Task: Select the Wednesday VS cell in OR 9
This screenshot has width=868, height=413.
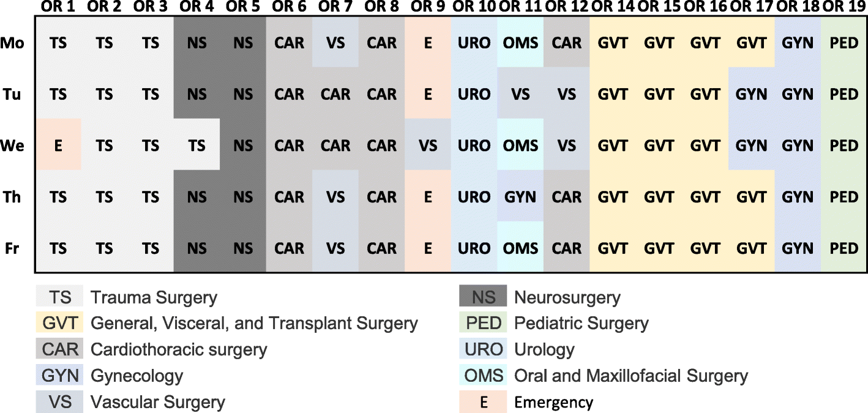Action: tap(428, 146)
